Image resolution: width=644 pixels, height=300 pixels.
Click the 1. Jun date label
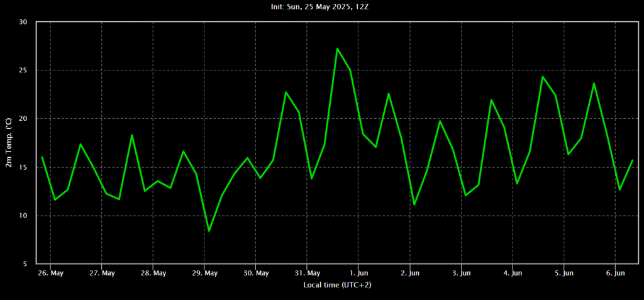pyautogui.click(x=358, y=274)
